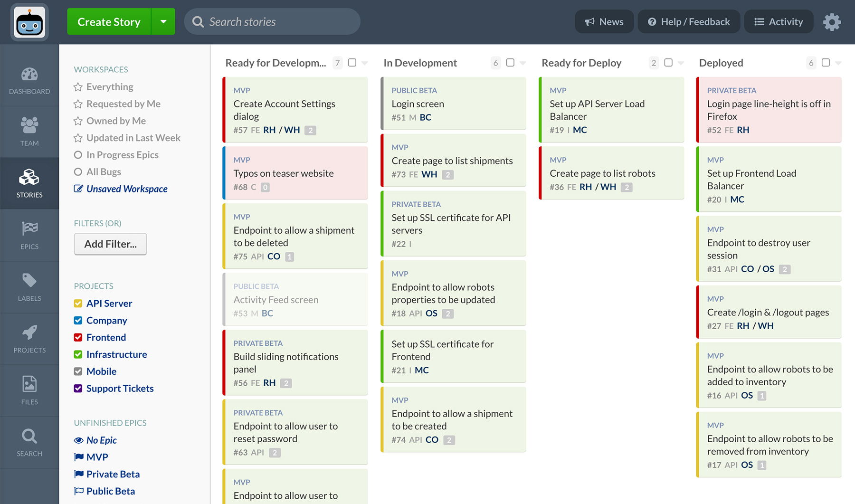Click the Create Story button
Viewport: 855px width, 504px height.
pyautogui.click(x=108, y=21)
